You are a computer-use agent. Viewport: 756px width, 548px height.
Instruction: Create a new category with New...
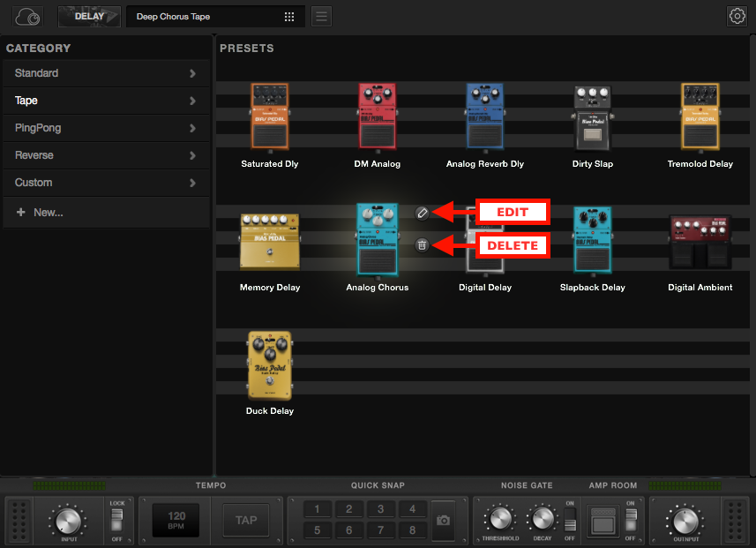pos(106,213)
